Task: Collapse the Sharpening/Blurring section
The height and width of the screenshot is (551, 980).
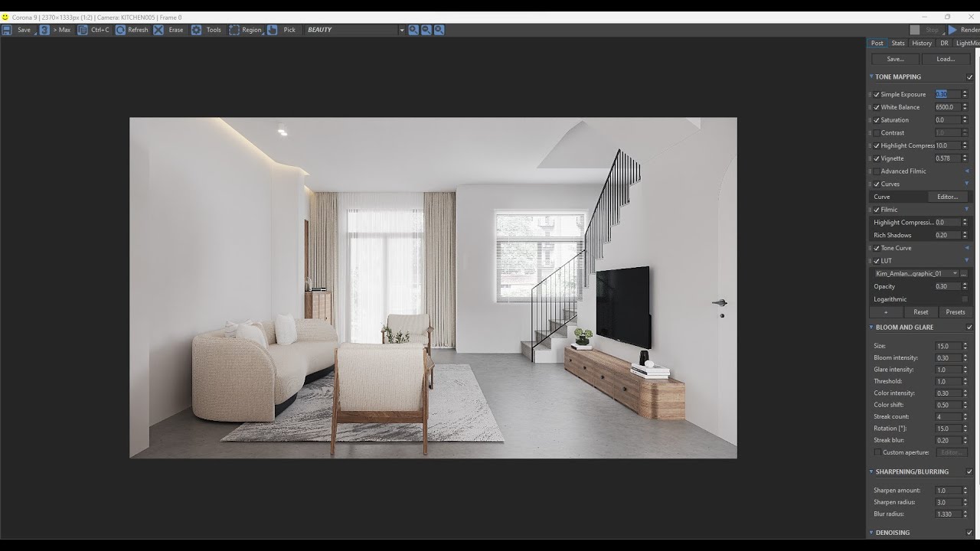Action: pos(871,471)
